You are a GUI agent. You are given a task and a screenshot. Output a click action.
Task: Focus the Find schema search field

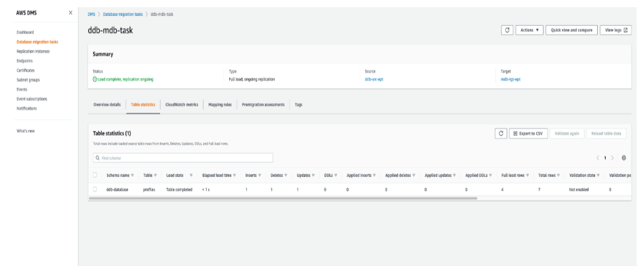183,158
